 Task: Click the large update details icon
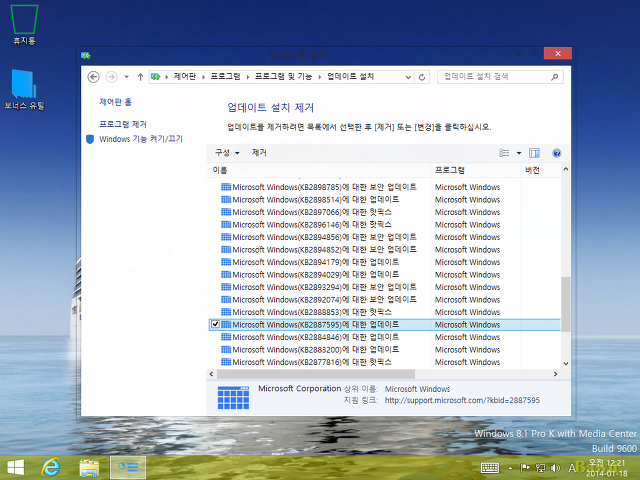(233, 397)
